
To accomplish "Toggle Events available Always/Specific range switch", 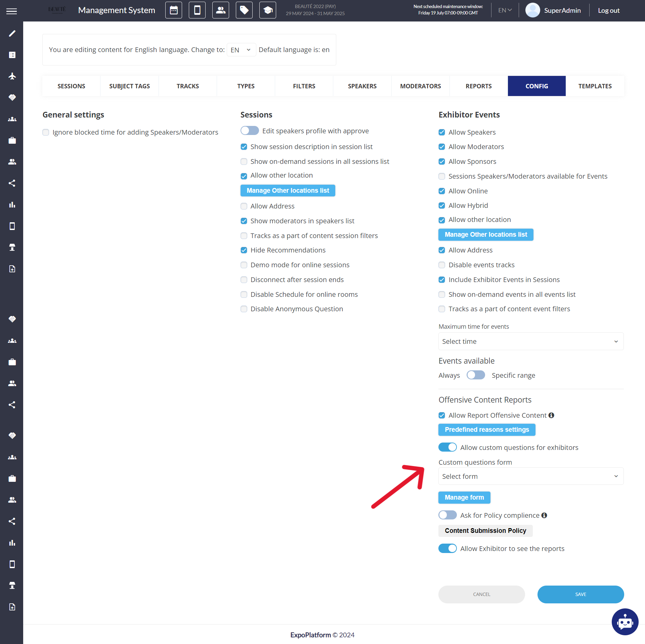I will 476,375.
